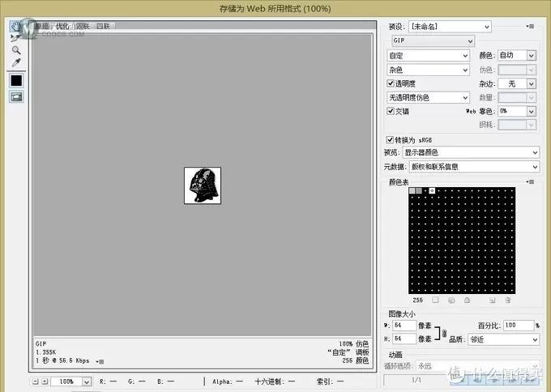Open the 100% zoom level dropdown
This screenshot has height=392, width=551.
point(71,381)
